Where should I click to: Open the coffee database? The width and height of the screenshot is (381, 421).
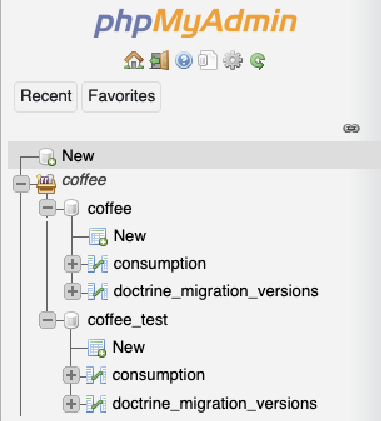pyautogui.click(x=109, y=209)
